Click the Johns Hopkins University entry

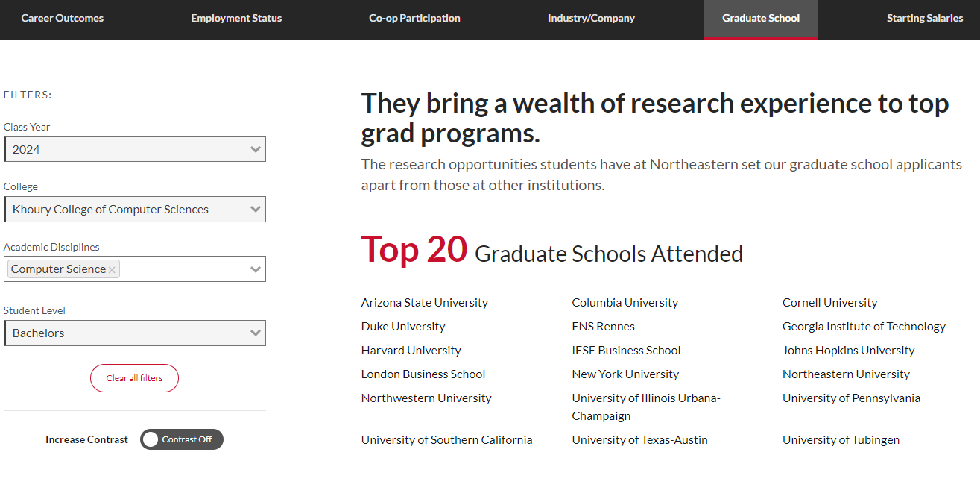[x=848, y=351]
